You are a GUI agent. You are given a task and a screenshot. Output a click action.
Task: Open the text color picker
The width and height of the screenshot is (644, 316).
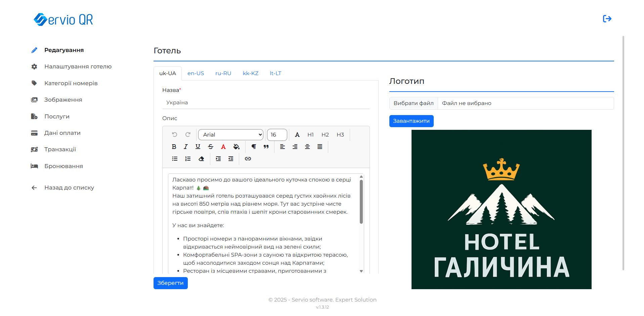tap(223, 147)
